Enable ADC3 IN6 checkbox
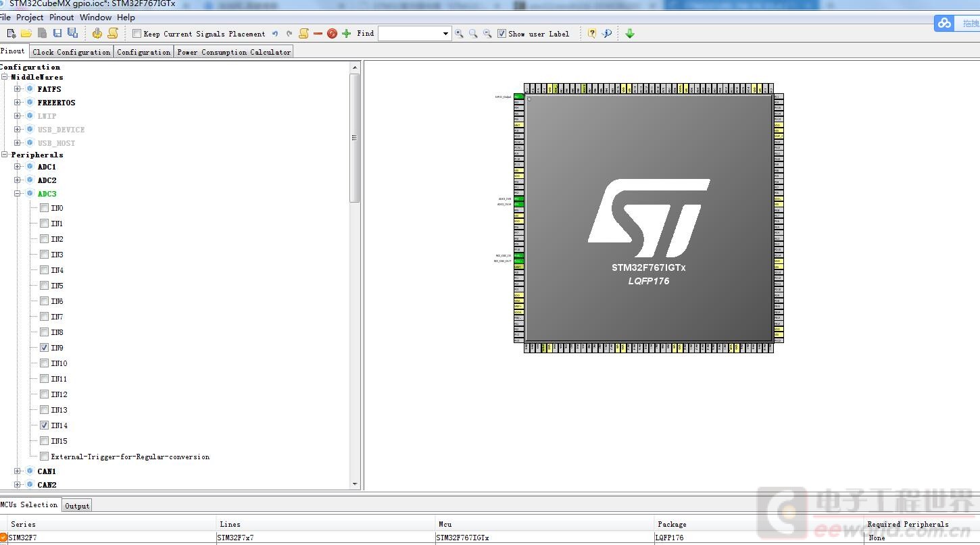Viewport: 980px width, 545px height. [x=44, y=301]
